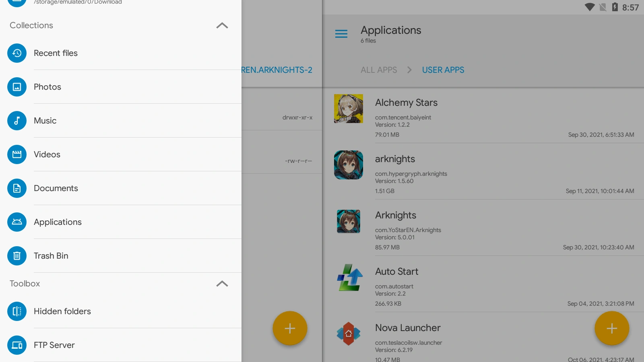Open the Applications android icon in drawer
Image resolution: width=644 pixels, height=362 pixels.
[17, 222]
